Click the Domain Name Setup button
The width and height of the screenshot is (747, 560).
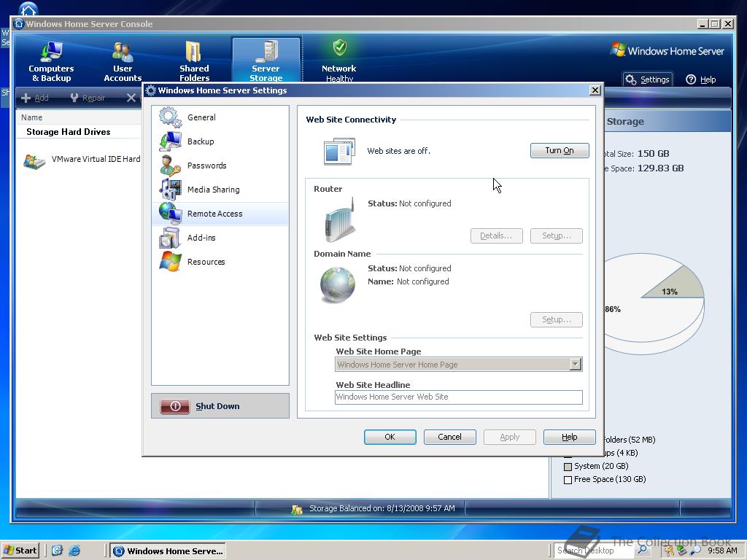[x=556, y=319]
